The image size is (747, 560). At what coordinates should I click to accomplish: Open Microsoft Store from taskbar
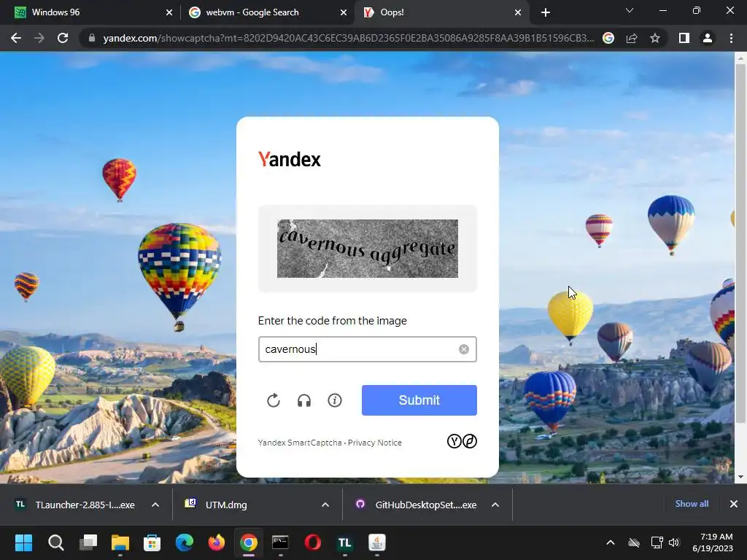tap(152, 542)
